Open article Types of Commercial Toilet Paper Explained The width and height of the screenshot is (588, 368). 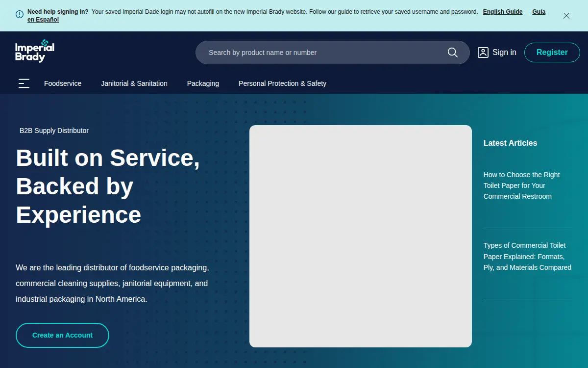[527, 256]
